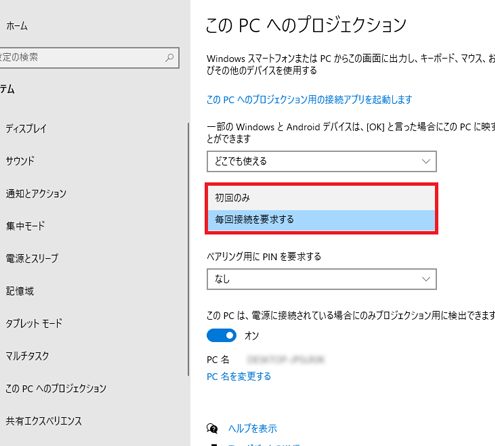
Task: Select the 初回のみ option
Action: 321,198
